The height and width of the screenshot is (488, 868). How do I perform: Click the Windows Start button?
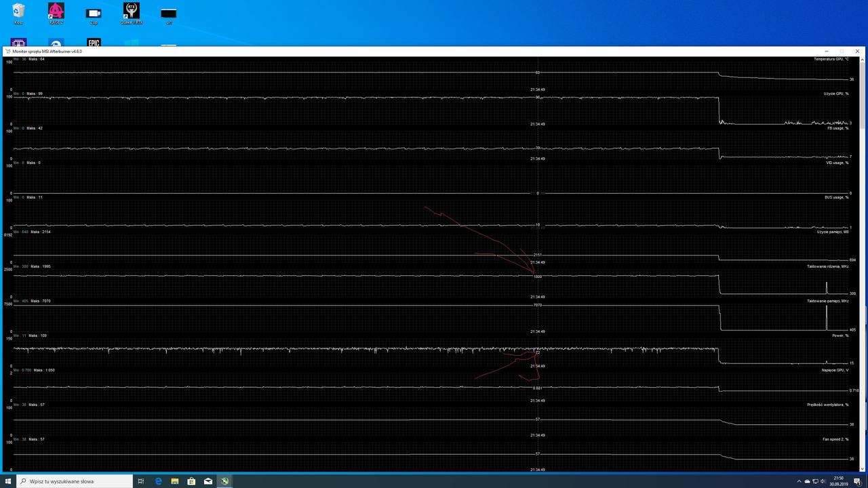[8, 481]
